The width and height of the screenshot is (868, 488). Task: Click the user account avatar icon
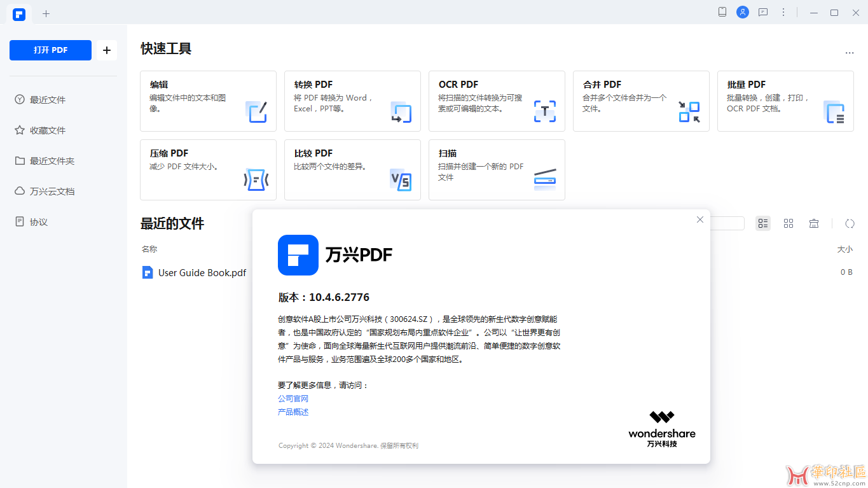(x=743, y=12)
